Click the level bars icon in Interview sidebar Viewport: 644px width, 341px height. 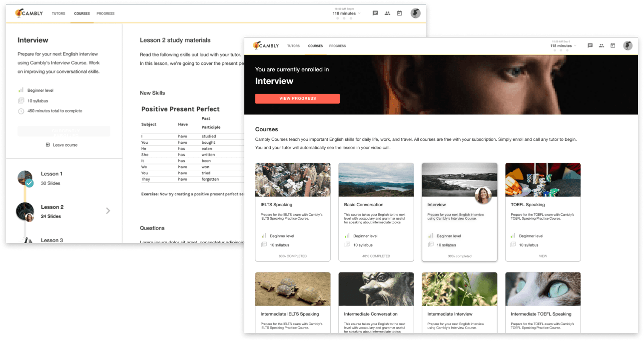21,90
